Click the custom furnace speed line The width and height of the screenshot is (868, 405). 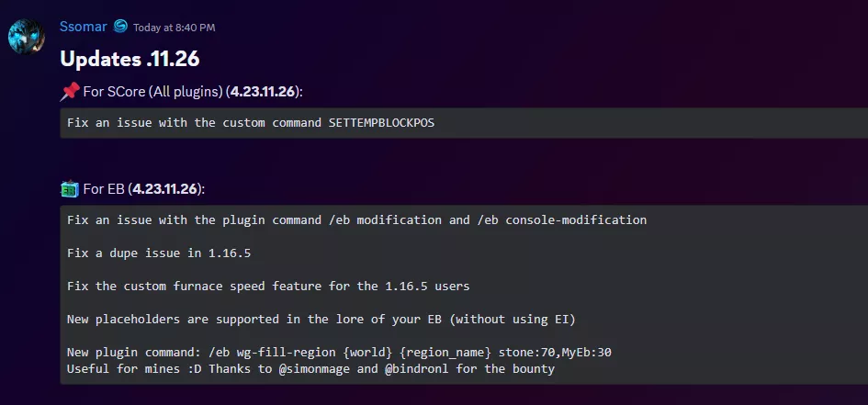click(268, 287)
